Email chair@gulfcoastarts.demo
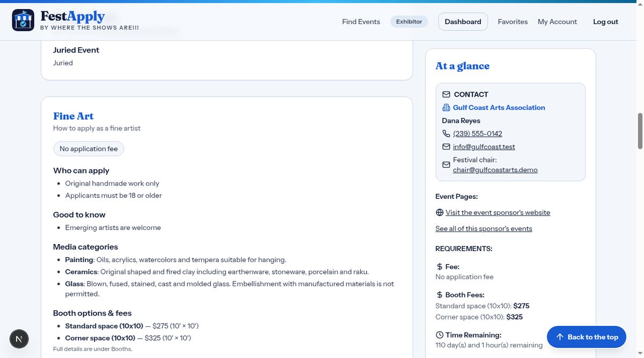 tap(495, 170)
